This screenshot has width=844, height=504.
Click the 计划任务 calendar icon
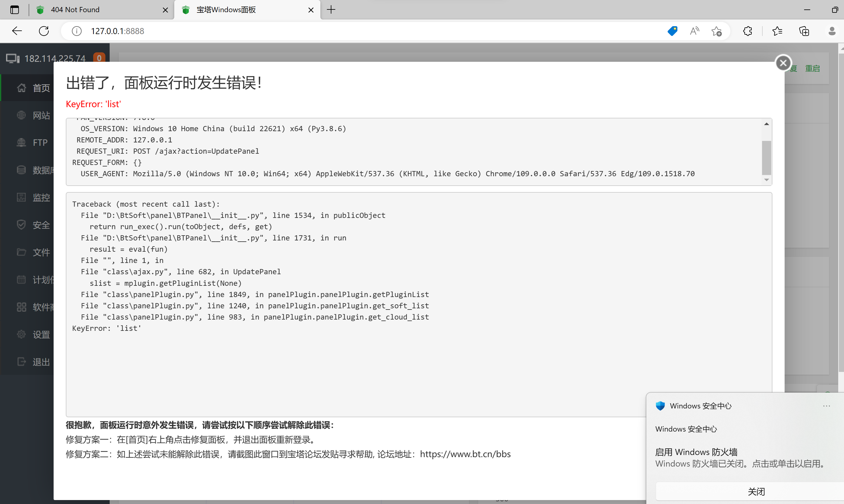[21, 279]
